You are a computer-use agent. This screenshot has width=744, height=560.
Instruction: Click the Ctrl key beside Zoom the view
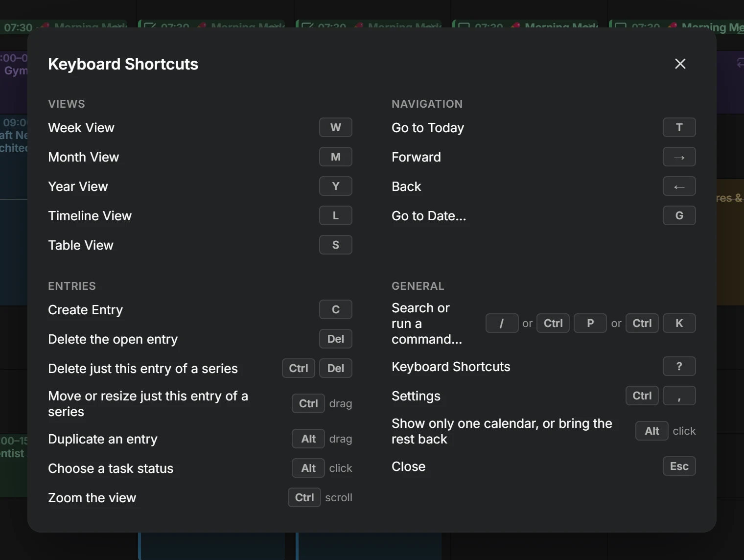pyautogui.click(x=304, y=498)
